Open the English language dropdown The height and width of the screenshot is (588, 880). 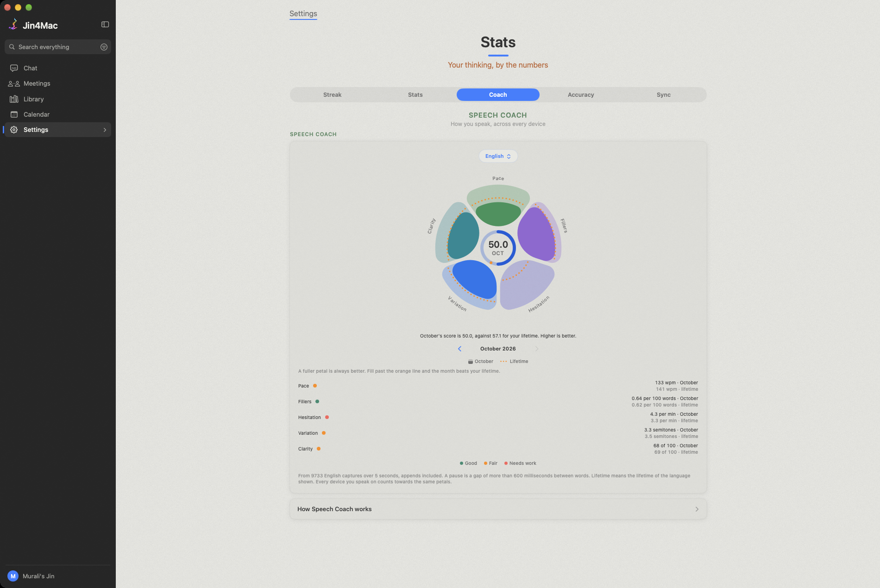tap(498, 156)
